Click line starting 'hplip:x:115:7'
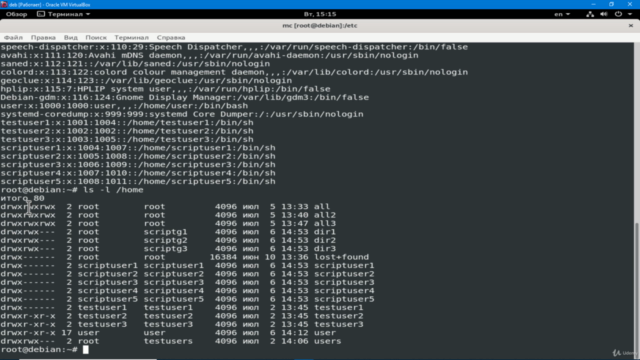 pyautogui.click(x=165, y=89)
